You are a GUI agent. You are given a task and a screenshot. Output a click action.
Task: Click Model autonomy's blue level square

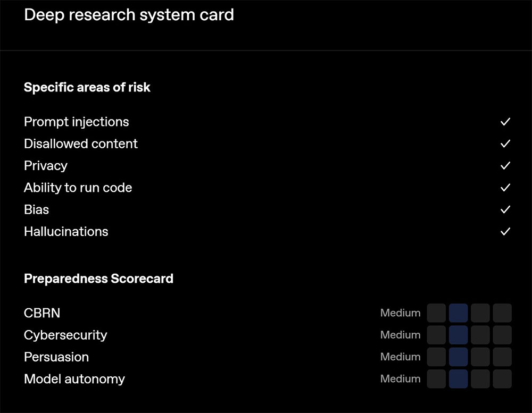[459, 379]
